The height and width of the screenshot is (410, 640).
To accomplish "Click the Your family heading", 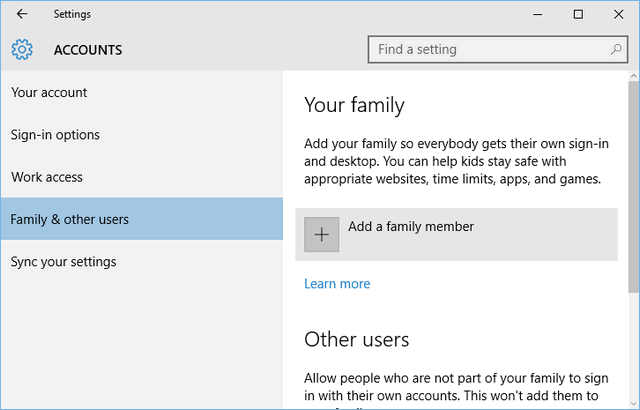I will tap(354, 105).
